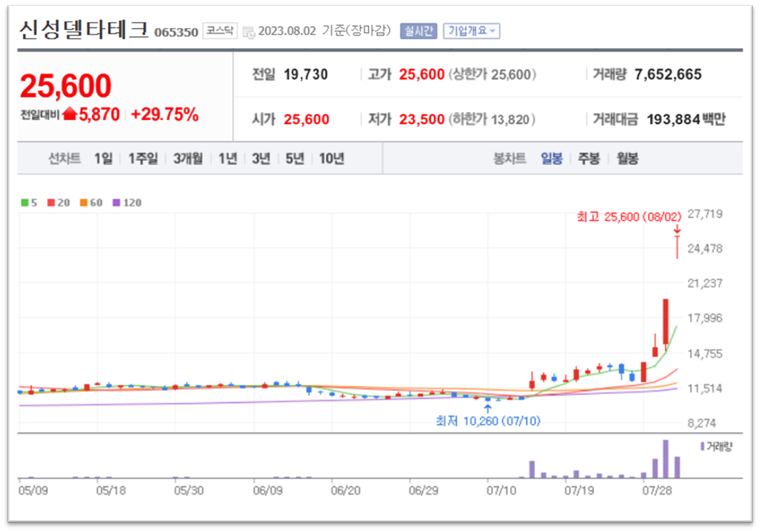
Task: Click the 실시간 button
Action: point(418,31)
